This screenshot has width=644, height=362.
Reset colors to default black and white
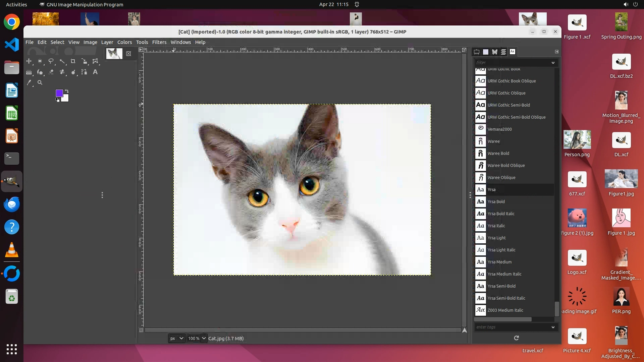(57, 100)
